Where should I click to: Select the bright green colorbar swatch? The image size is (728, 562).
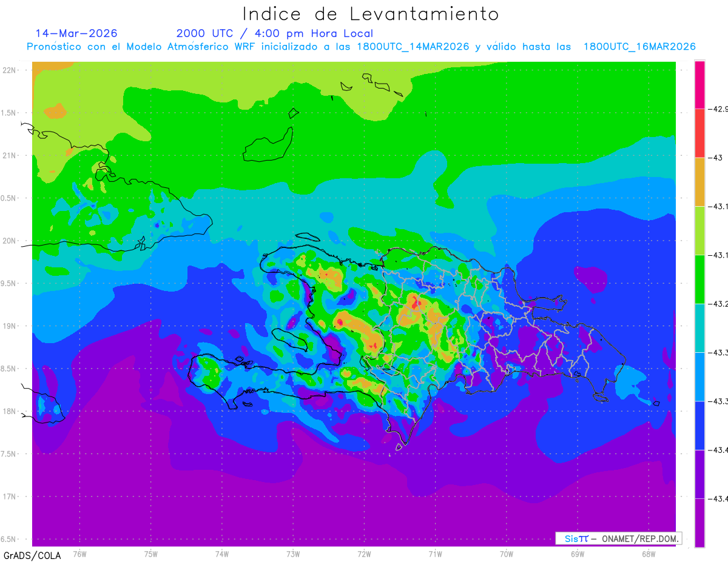coord(699,279)
